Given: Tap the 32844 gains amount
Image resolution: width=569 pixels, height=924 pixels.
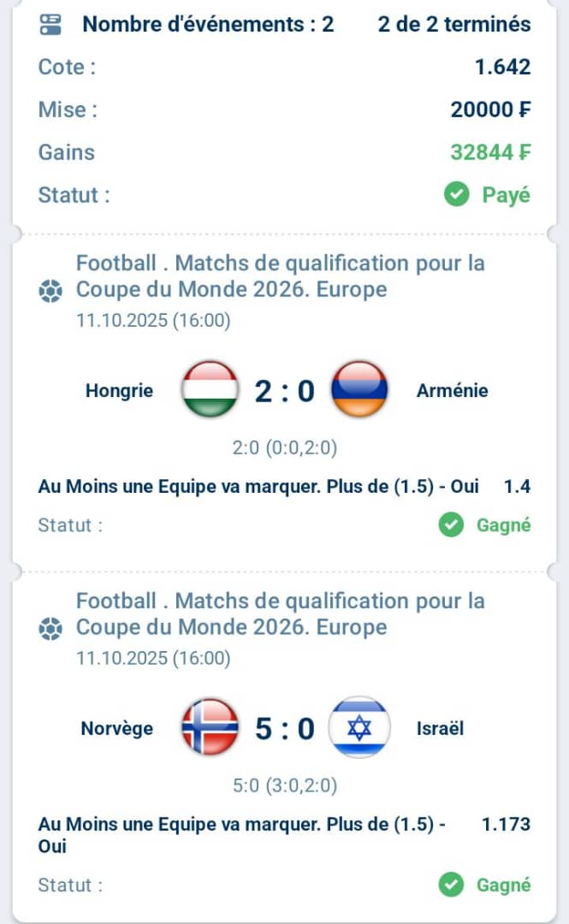Looking at the screenshot, I should point(490,152).
